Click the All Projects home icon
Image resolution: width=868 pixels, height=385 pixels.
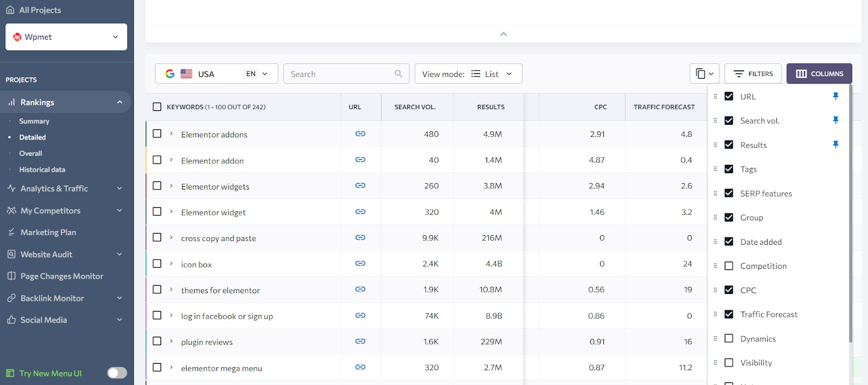[x=10, y=10]
